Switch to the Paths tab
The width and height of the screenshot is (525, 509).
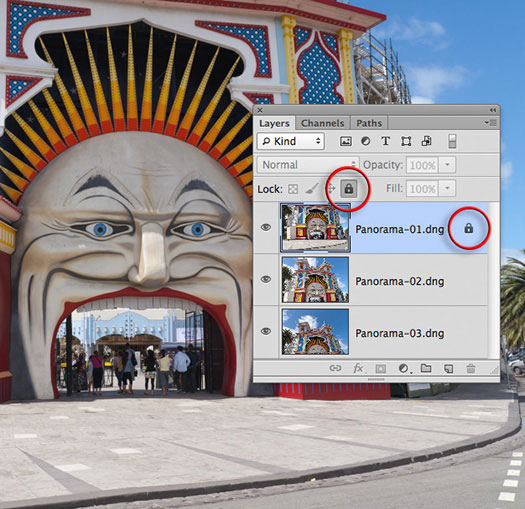tap(369, 123)
